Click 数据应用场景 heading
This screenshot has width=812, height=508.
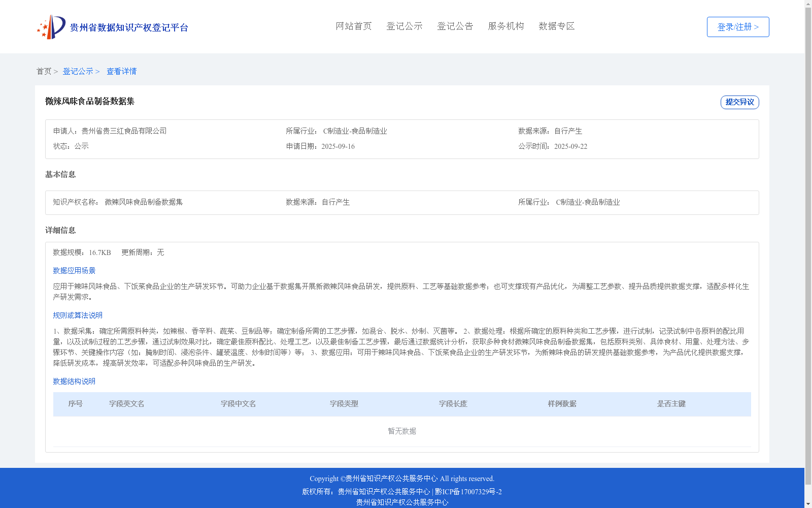click(74, 271)
